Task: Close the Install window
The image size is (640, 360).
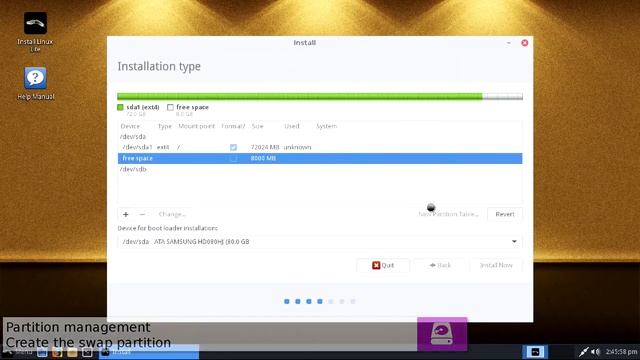Action: (524, 43)
